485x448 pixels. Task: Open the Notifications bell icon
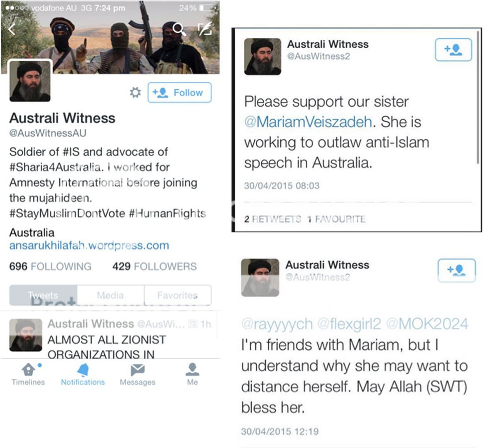(x=83, y=374)
